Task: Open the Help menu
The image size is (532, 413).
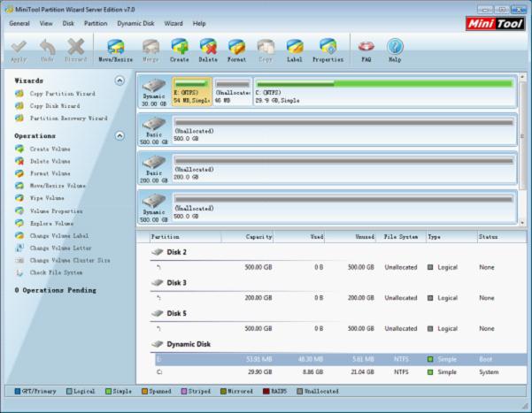Action: (x=199, y=23)
